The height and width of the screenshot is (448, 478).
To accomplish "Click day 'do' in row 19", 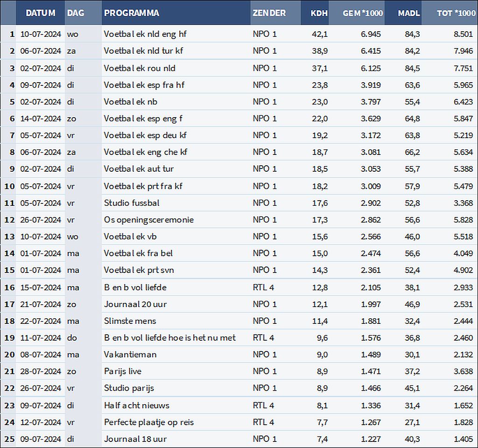I will 72,338.
